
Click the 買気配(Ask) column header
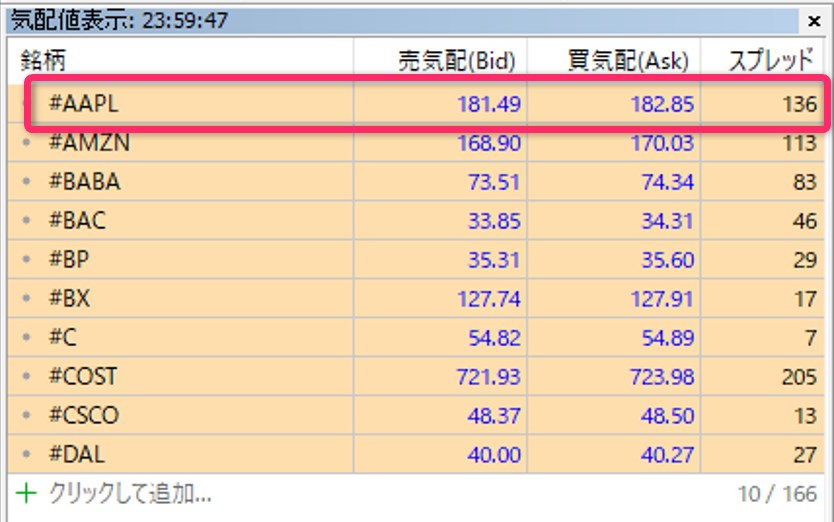[631, 61]
